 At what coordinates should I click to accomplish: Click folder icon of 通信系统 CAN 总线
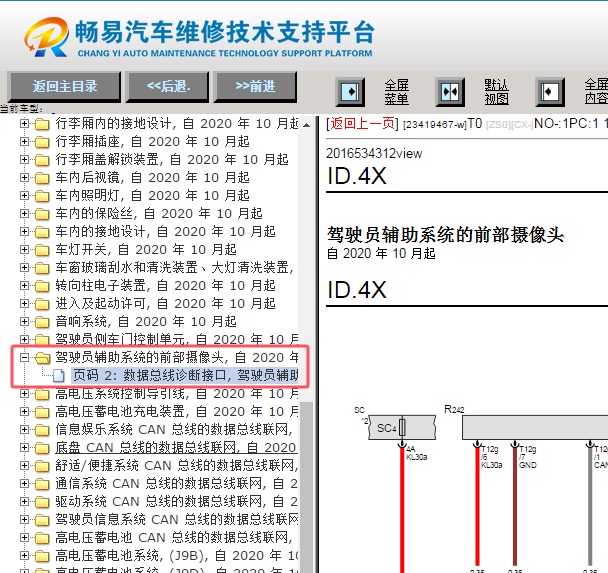click(42, 484)
